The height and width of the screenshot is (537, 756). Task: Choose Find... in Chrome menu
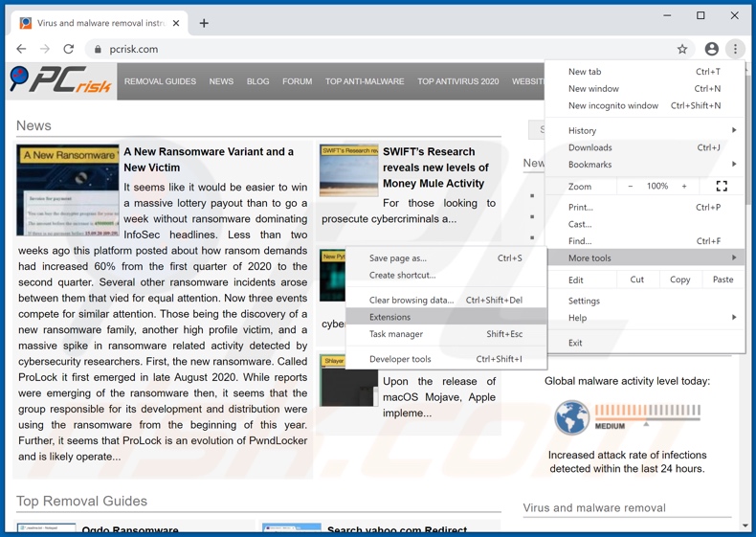click(x=645, y=241)
